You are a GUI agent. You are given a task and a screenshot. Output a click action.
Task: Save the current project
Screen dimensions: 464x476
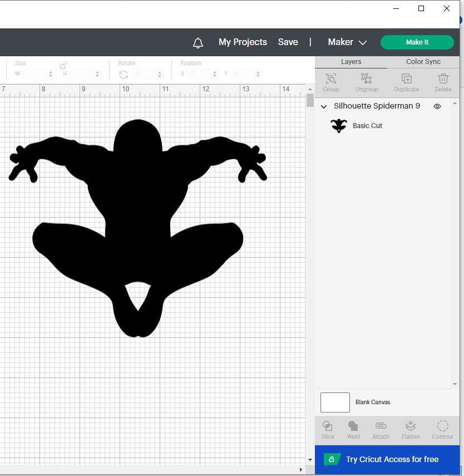pyautogui.click(x=288, y=42)
